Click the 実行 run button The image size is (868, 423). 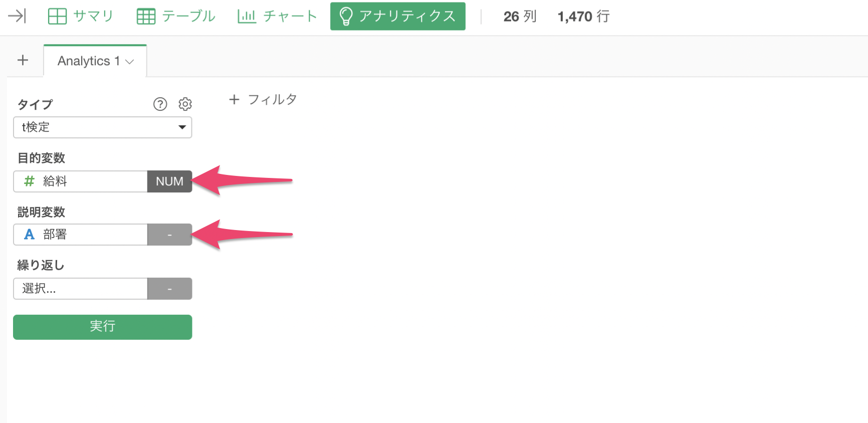103,327
